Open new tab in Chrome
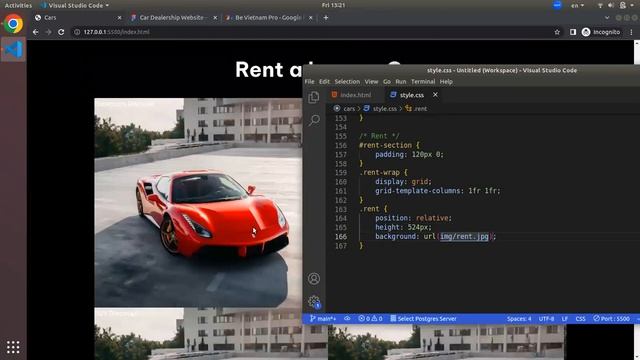The height and width of the screenshot is (360, 640). tap(326, 18)
